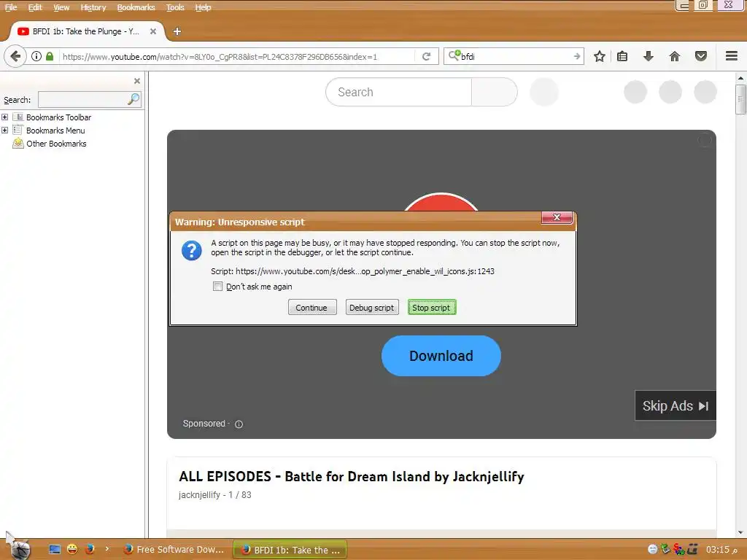Click the page vertical scrollbar thumb
The height and width of the screenshot is (560, 747).
point(740,99)
